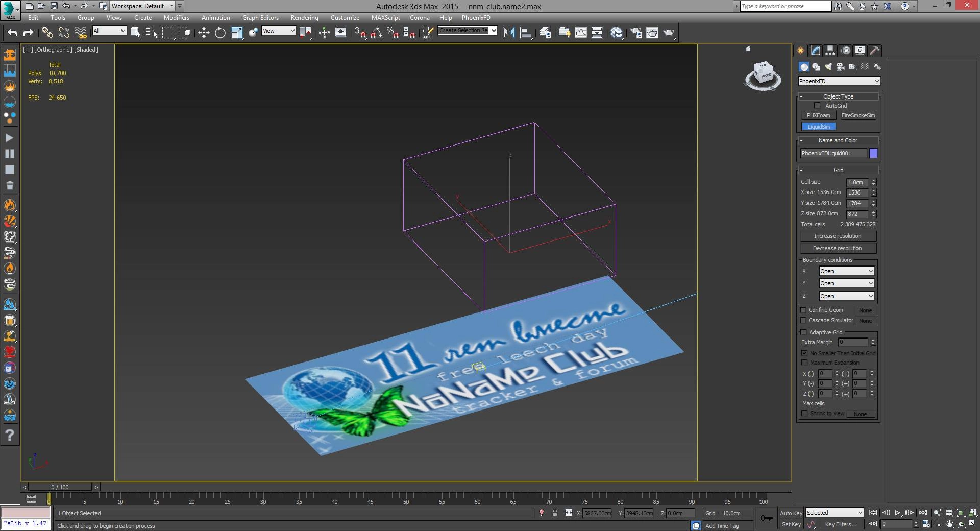Screen dimensions: 980x531
Task: Click the Cell size spinner arrows
Action: [x=873, y=182]
